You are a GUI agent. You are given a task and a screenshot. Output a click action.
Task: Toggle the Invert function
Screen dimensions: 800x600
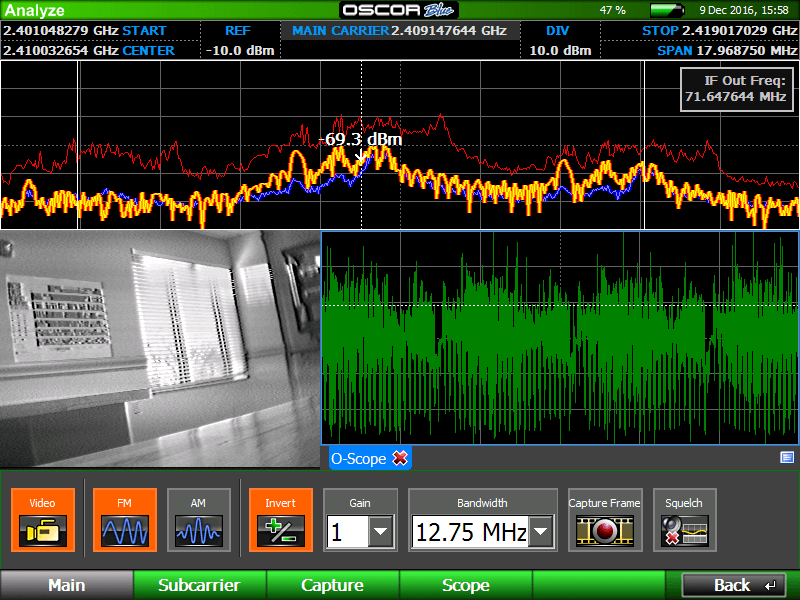point(281,520)
